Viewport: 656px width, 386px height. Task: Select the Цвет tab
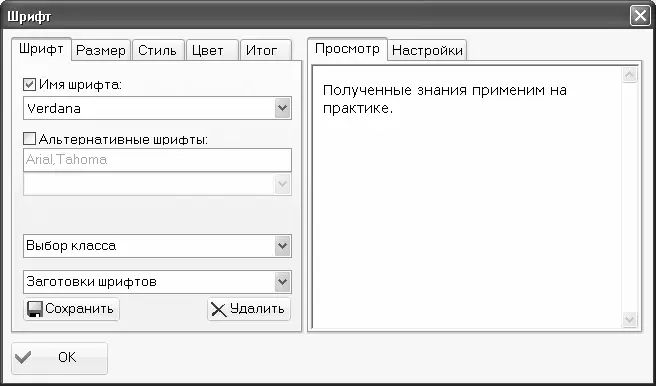pos(212,51)
